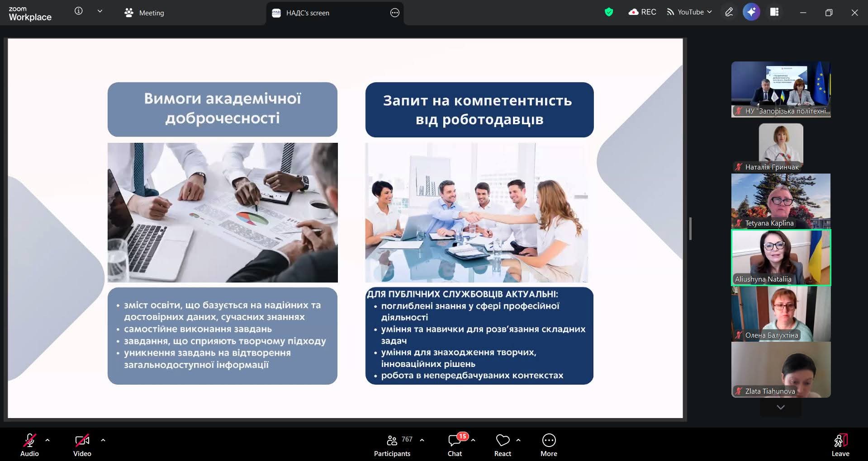Image resolution: width=868 pixels, height=461 pixels.
Task: Launch the AI Companion sparkle icon
Action: pyautogui.click(x=751, y=12)
